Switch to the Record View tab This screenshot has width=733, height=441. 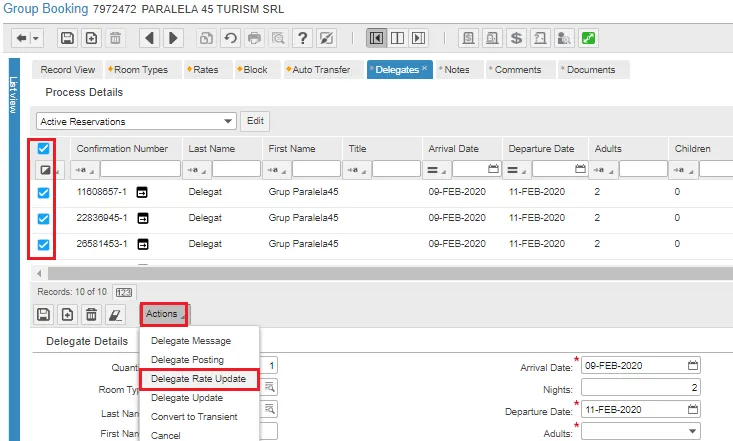point(68,70)
